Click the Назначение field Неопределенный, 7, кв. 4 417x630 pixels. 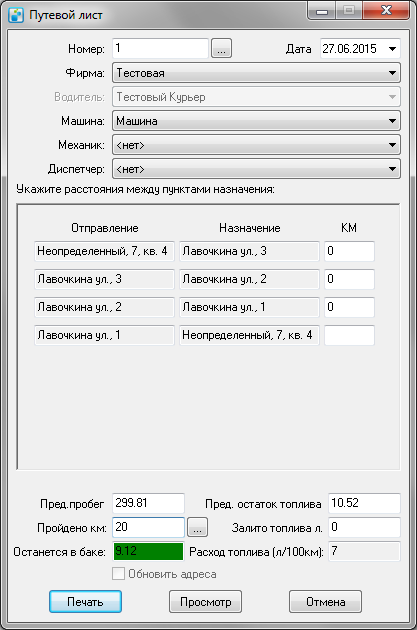tap(249, 335)
